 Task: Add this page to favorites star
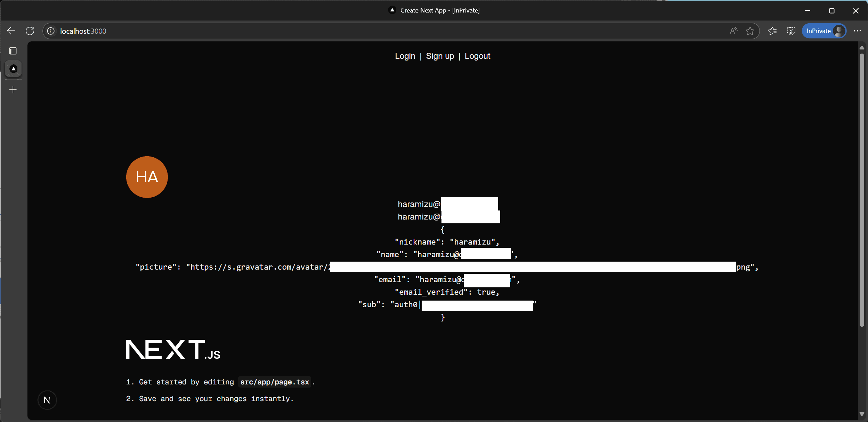(x=750, y=31)
